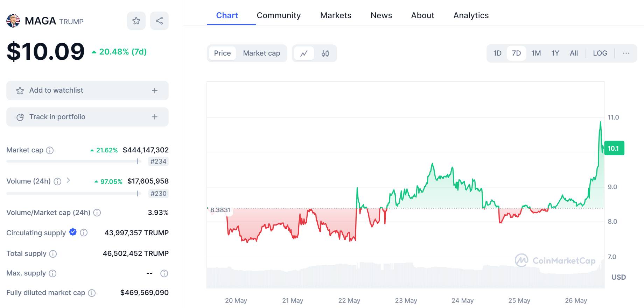This screenshot has width=644, height=308.
Task: Open the Markets tab
Action: click(336, 15)
